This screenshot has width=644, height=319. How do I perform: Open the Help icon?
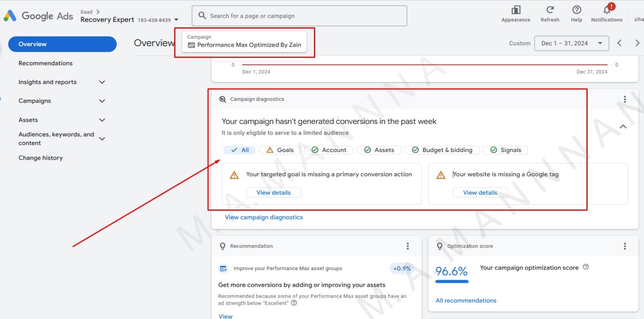tap(576, 10)
